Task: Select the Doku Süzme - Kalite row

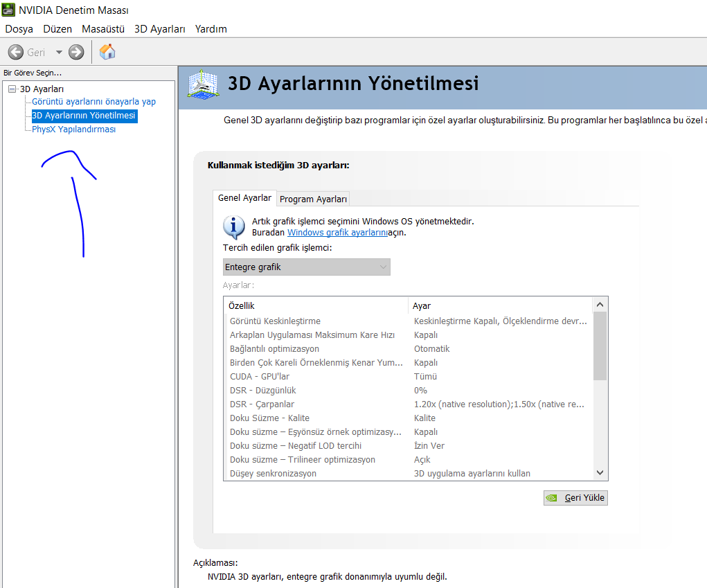Action: (x=408, y=418)
